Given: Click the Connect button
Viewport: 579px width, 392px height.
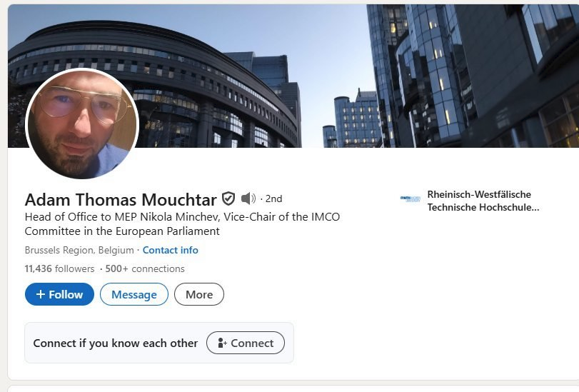Looking at the screenshot, I should click(245, 343).
